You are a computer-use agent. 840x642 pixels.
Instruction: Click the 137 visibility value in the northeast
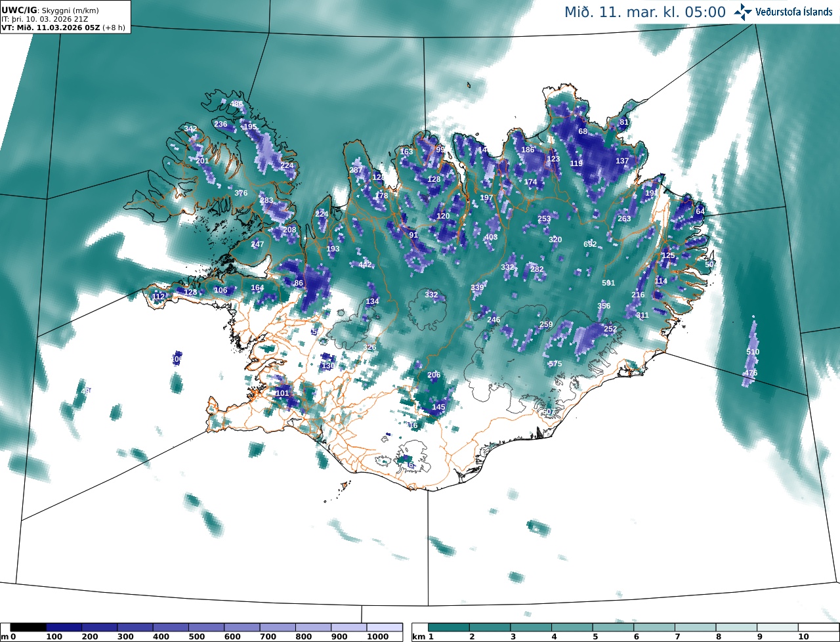click(x=622, y=161)
